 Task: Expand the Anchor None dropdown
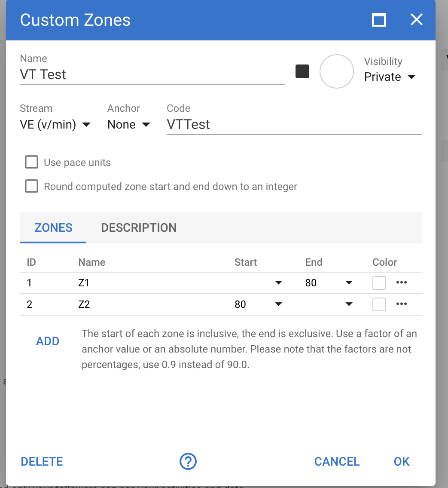pyautogui.click(x=128, y=125)
